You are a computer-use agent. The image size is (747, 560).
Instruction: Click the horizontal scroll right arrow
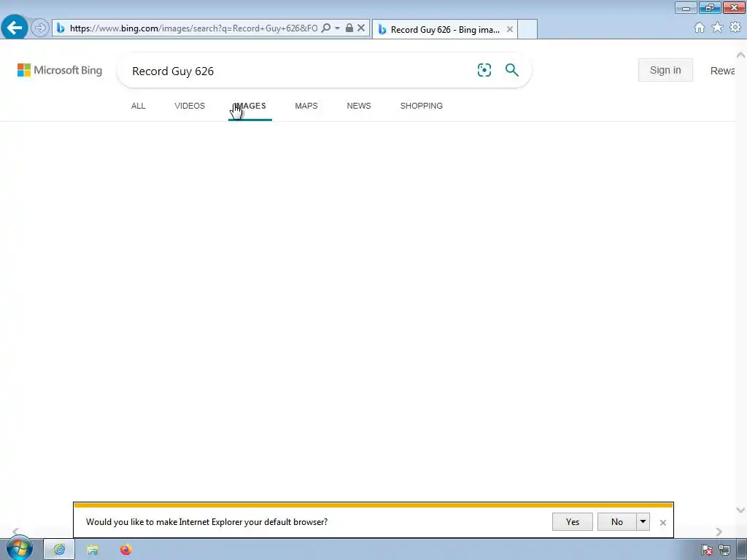[719, 532]
